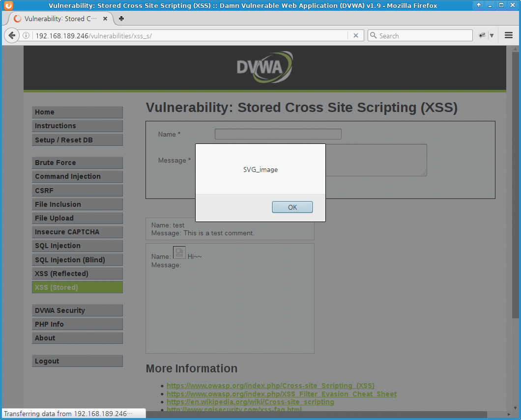Open the XSS Filter Evasion Cheat Sheet link
521x420 pixels.
tap(282, 394)
